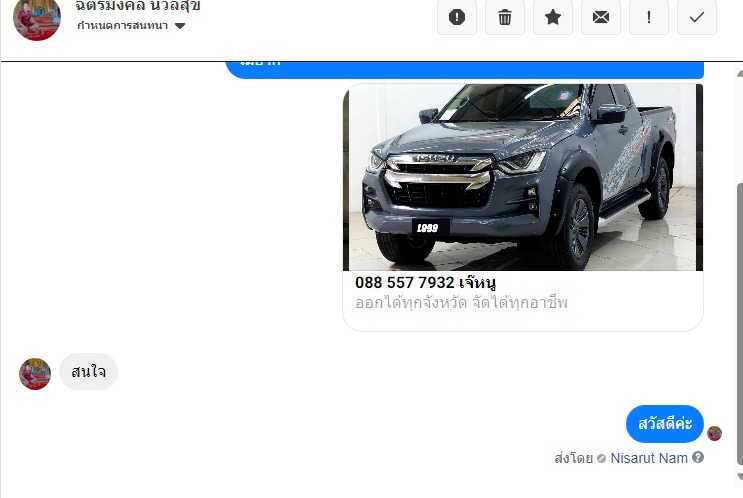Click the conversation vertical scrollbar thumb
This screenshot has width=743, height=498.
tap(740, 324)
